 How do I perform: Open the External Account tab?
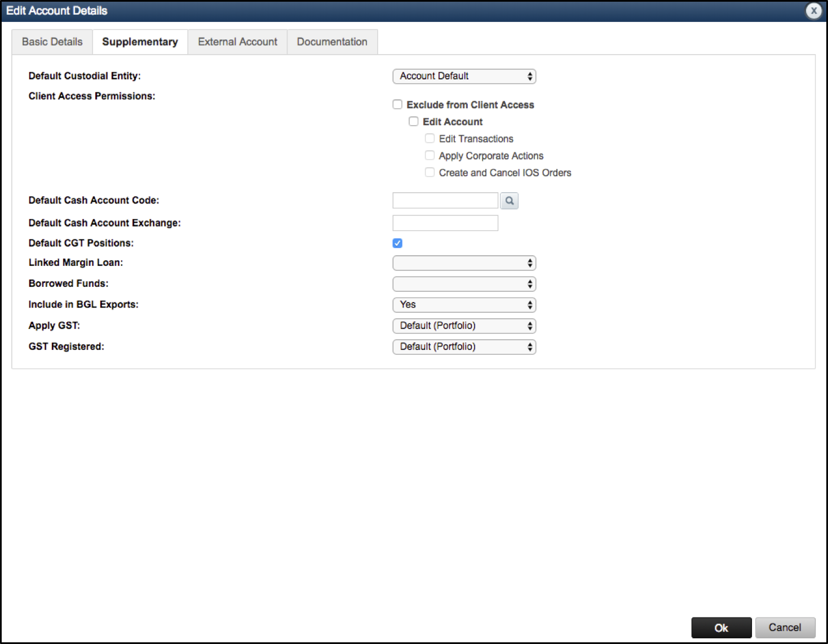click(x=237, y=42)
